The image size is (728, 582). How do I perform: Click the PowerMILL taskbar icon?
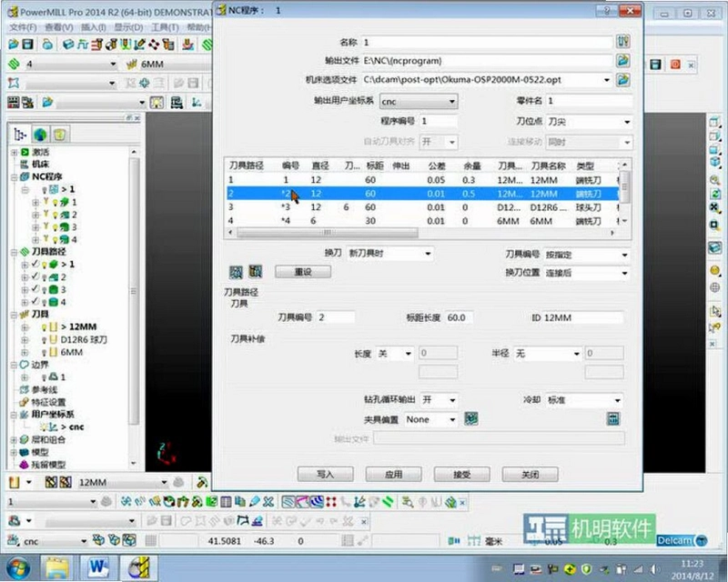[141, 567]
